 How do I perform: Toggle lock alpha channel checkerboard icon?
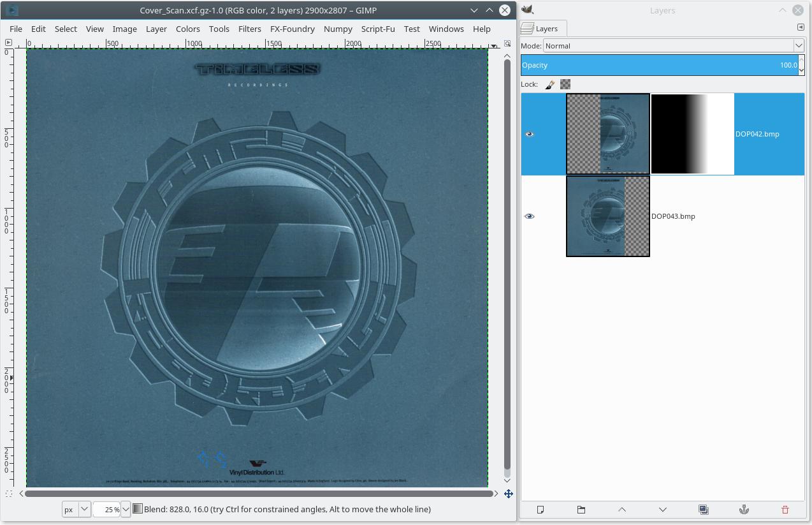565,84
